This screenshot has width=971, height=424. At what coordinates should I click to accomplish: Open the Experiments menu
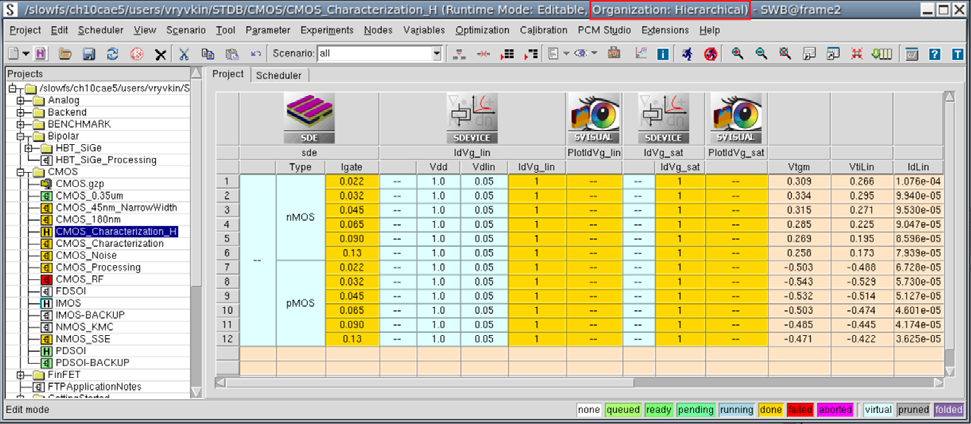[x=326, y=30]
